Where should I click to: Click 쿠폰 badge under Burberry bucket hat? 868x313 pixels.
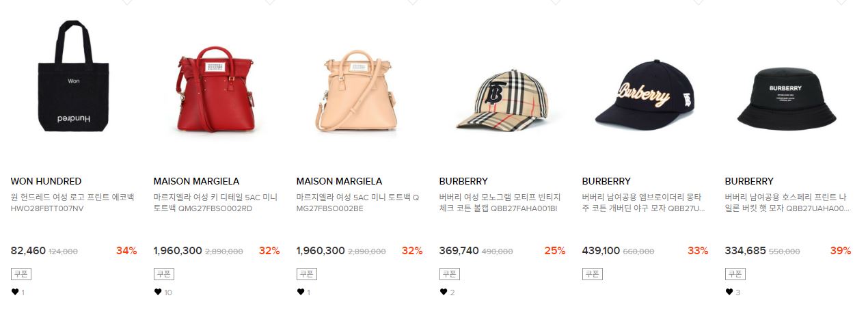(735, 274)
